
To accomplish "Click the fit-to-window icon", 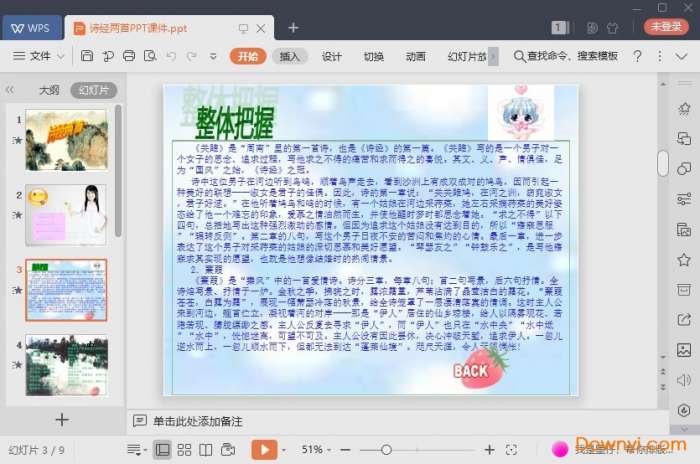I will coord(512,450).
